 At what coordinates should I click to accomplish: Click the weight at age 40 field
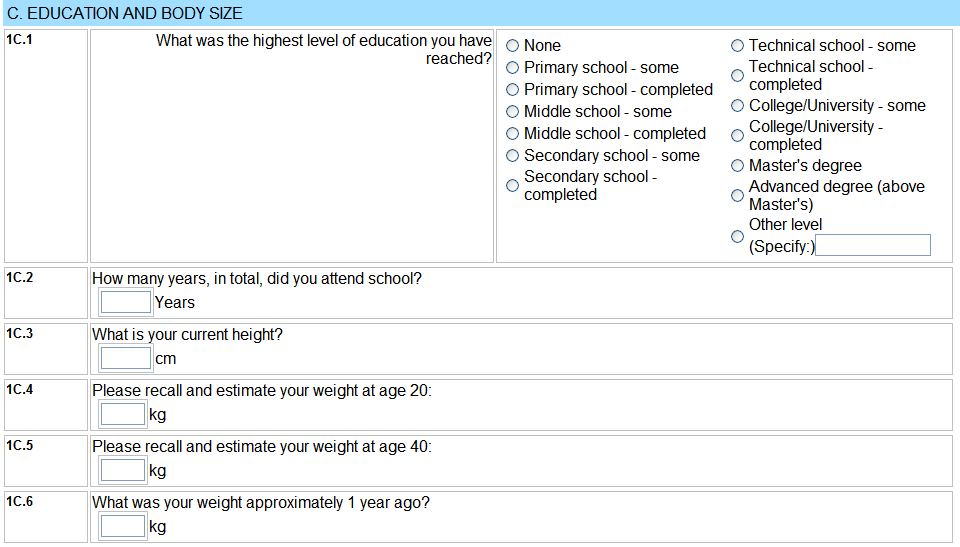click(x=123, y=470)
